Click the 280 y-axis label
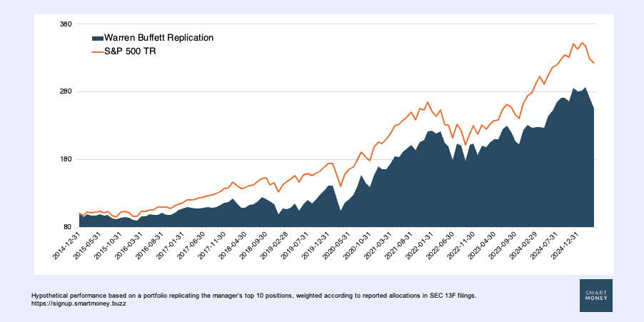 pyautogui.click(x=66, y=91)
